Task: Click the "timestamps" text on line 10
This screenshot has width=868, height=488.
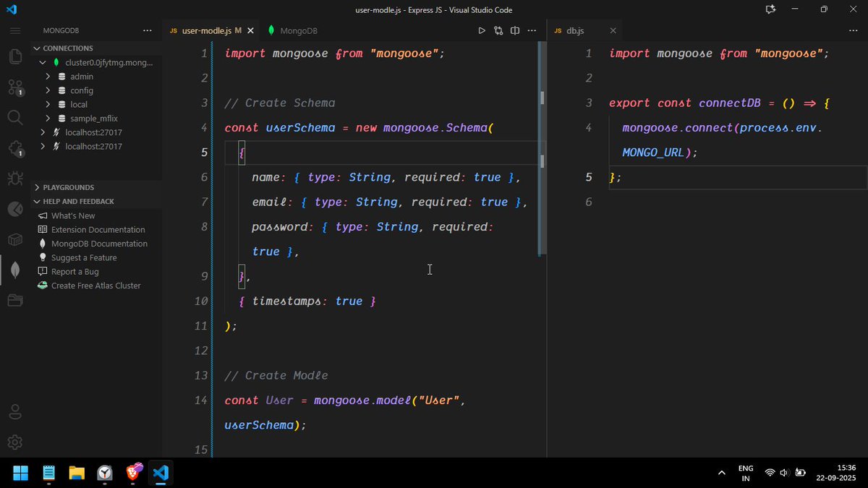Action: pos(286,301)
